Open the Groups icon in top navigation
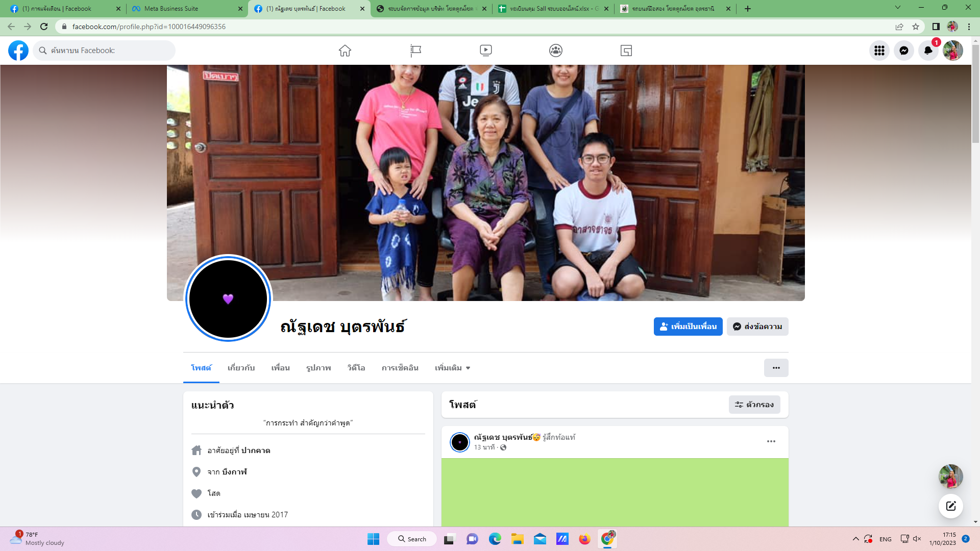 pos(556,51)
